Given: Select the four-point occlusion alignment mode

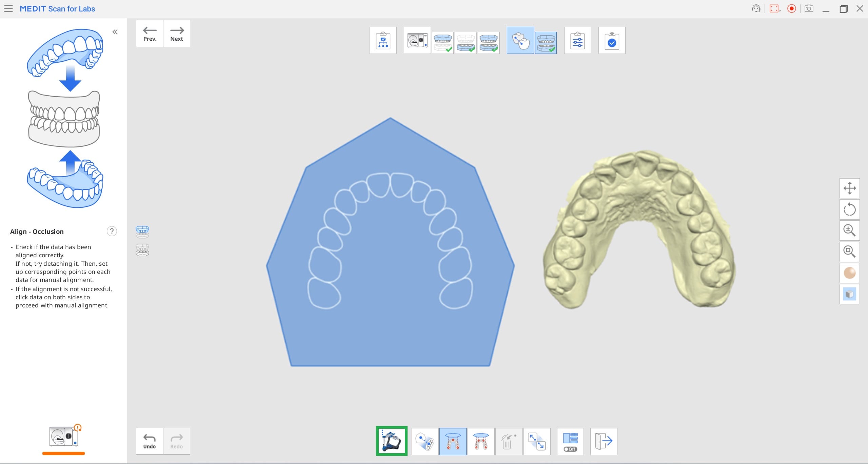Looking at the screenshot, I should point(480,441).
